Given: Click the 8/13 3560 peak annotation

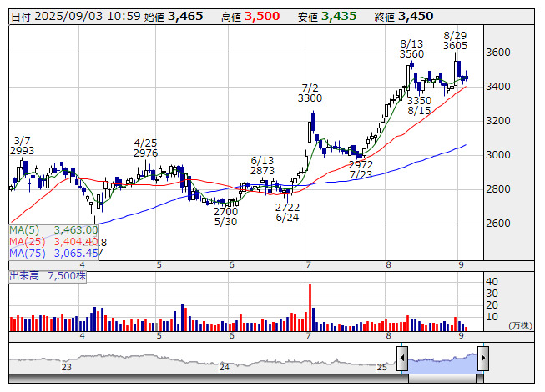Looking at the screenshot, I should (x=411, y=49).
